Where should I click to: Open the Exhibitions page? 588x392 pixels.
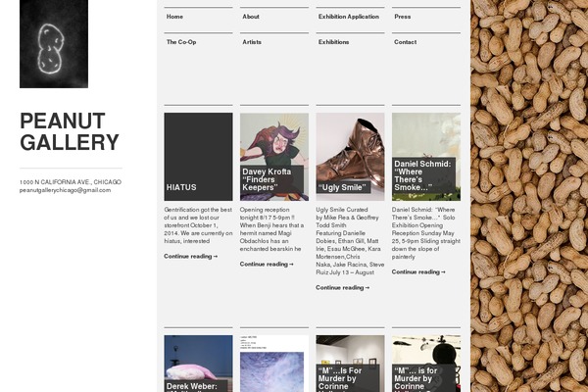334,42
